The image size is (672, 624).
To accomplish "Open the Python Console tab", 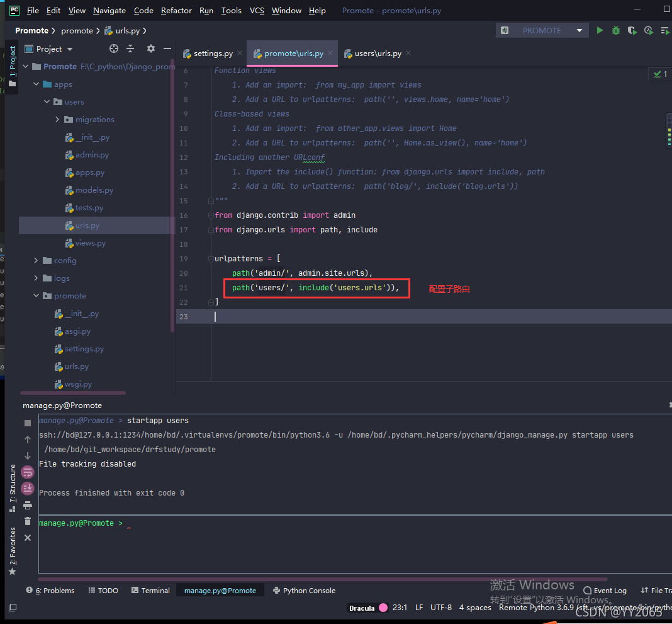I will pos(305,591).
